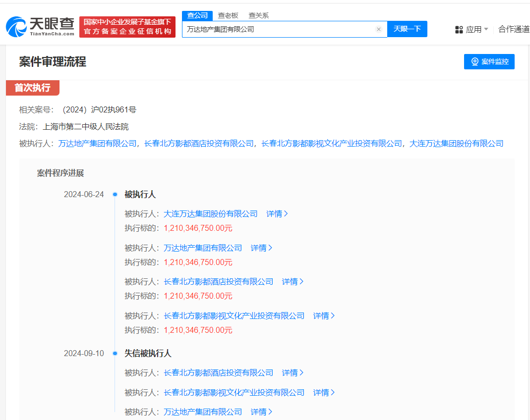Click the 天眼一下 search button
The width and height of the screenshot is (530, 420).
407,29
